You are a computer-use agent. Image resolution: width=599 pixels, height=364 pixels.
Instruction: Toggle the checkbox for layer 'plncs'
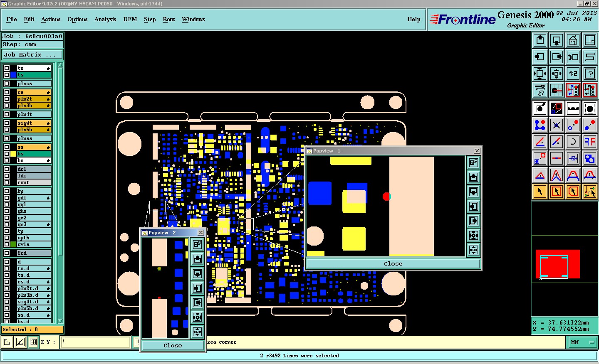click(7, 84)
